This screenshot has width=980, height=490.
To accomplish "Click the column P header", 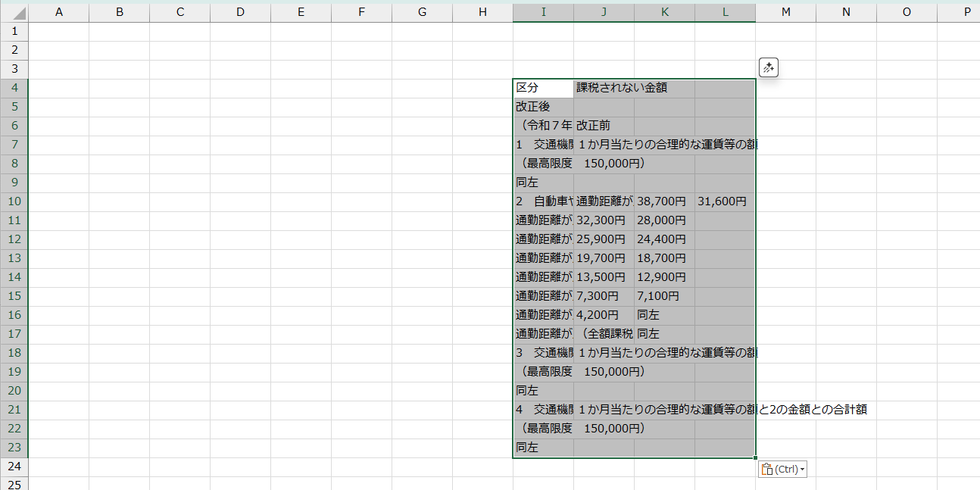I will tap(966, 13).
